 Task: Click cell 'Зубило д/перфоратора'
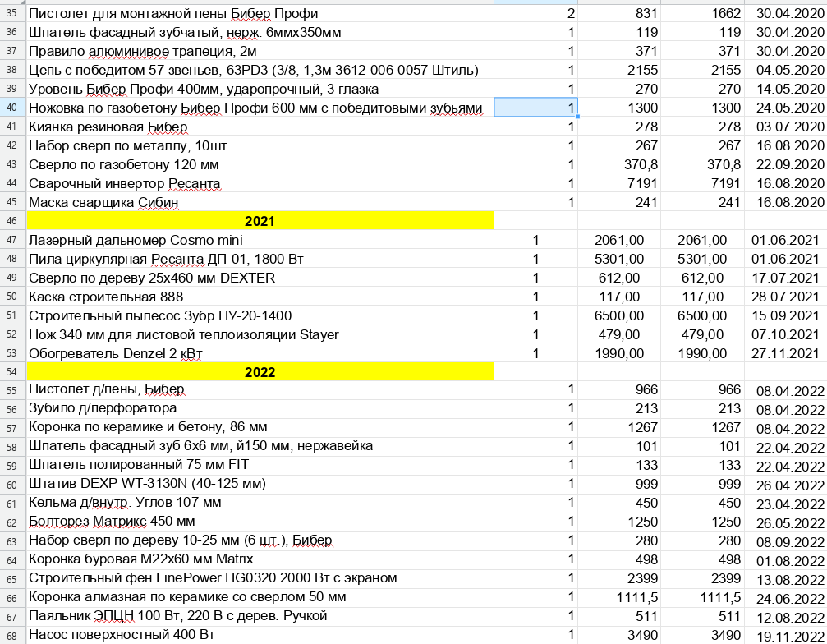pos(260,408)
